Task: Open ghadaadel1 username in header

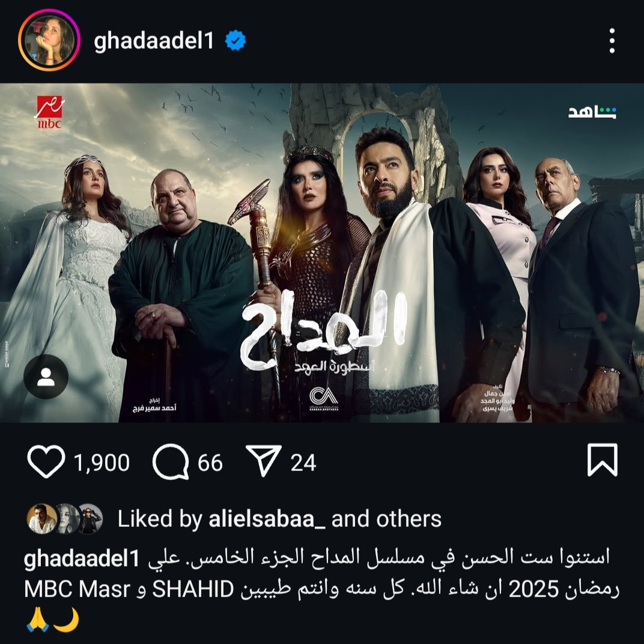Action: tap(154, 41)
